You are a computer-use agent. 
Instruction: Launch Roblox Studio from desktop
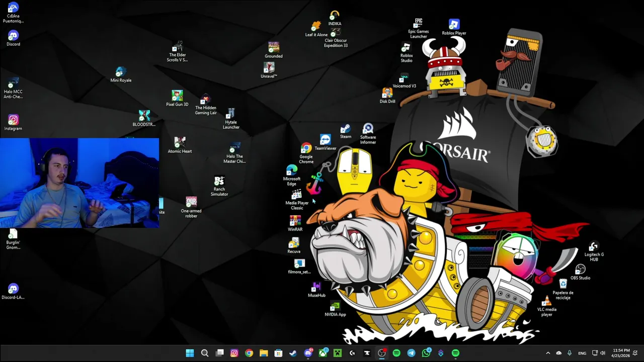point(407,53)
